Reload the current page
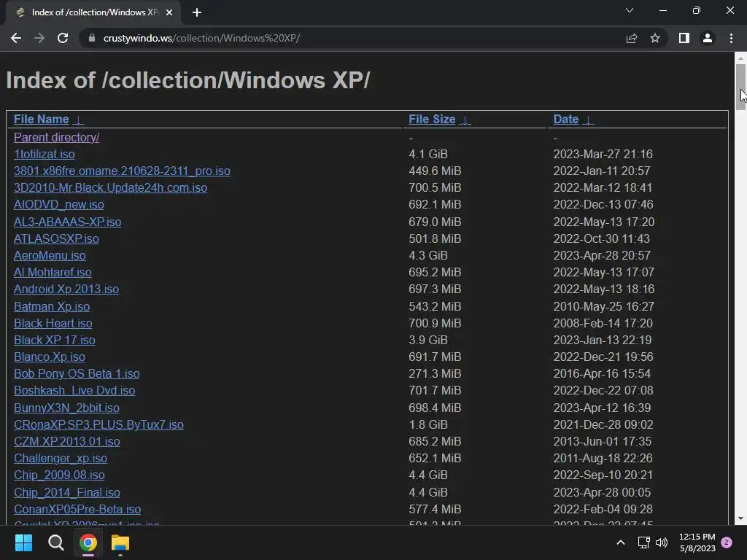This screenshot has height=560, width=747. click(63, 38)
